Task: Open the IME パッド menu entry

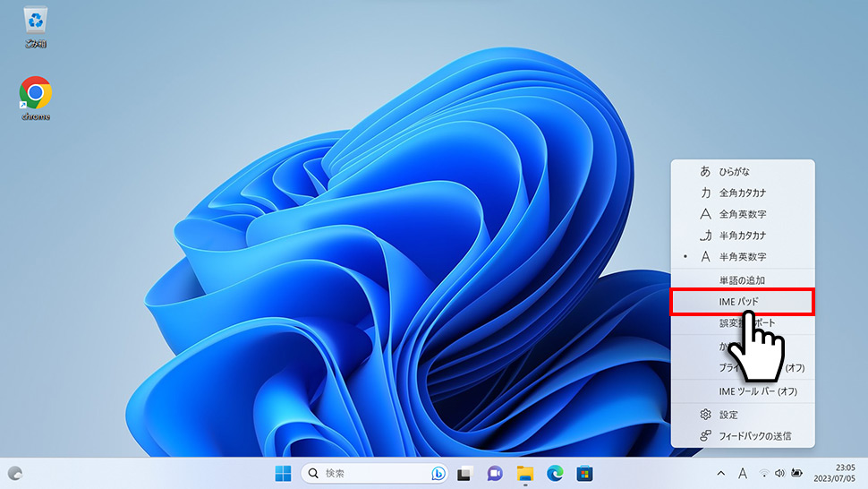Action: click(x=743, y=302)
